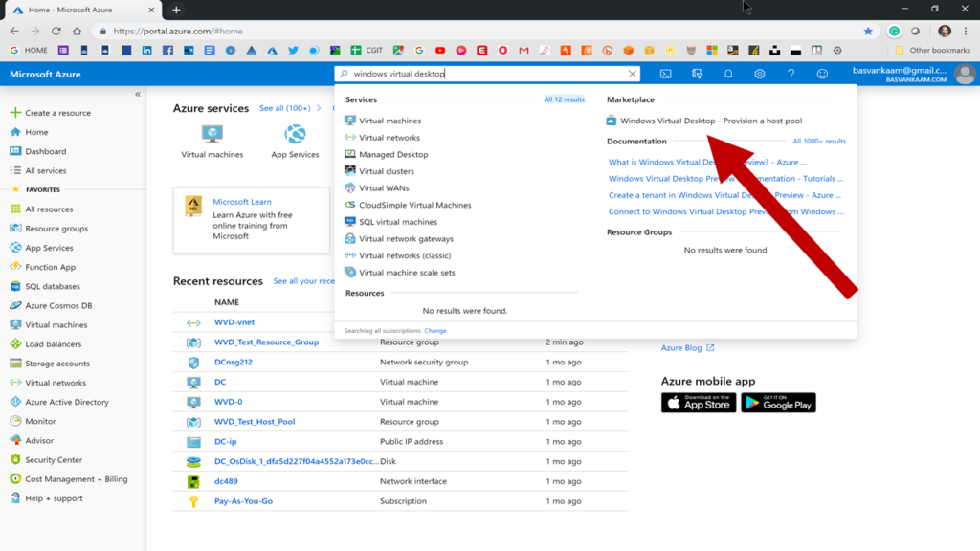Click the search field containing windows virtual desktop
This screenshot has width=980, height=551.
[x=487, y=74]
